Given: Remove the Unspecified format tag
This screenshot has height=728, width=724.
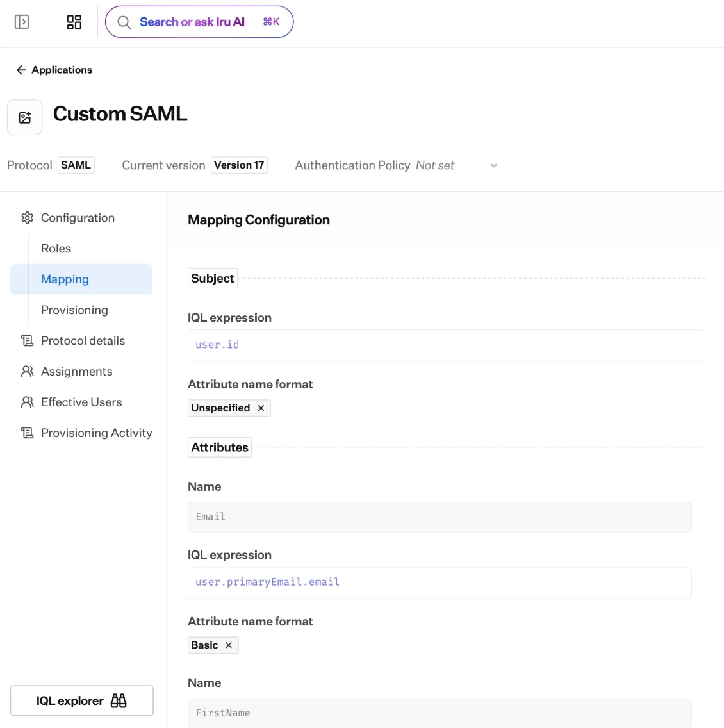Looking at the screenshot, I should [261, 408].
